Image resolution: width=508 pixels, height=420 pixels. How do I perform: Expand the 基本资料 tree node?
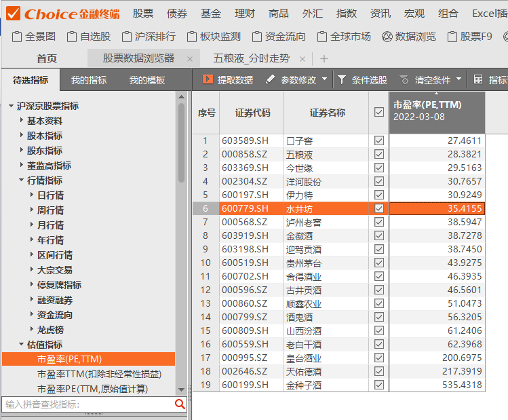(22, 121)
